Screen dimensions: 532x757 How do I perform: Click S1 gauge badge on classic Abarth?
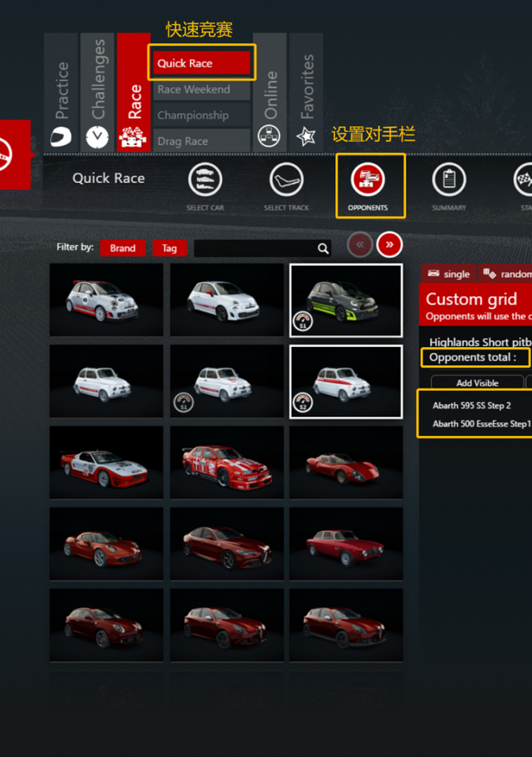tap(184, 403)
